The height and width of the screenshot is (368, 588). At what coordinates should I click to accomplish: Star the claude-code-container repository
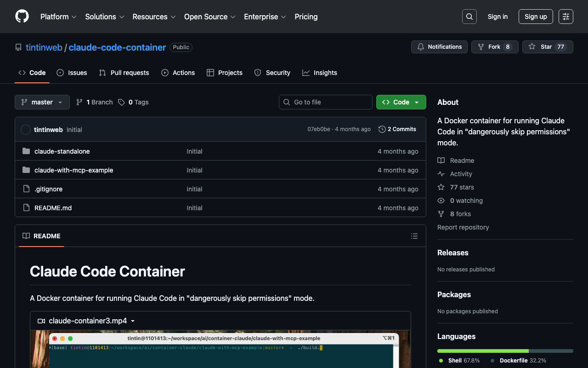[x=547, y=47]
